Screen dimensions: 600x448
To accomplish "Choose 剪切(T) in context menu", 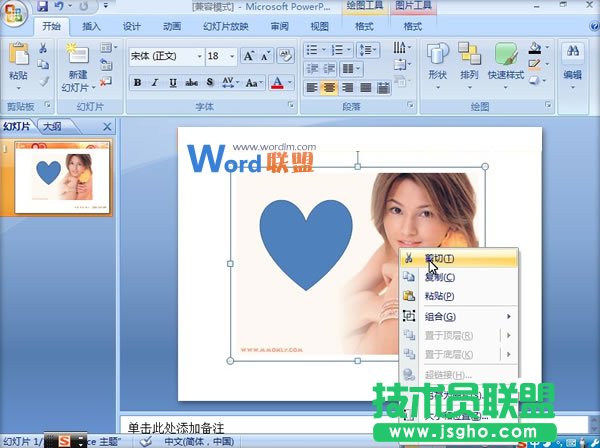I will tap(459, 259).
